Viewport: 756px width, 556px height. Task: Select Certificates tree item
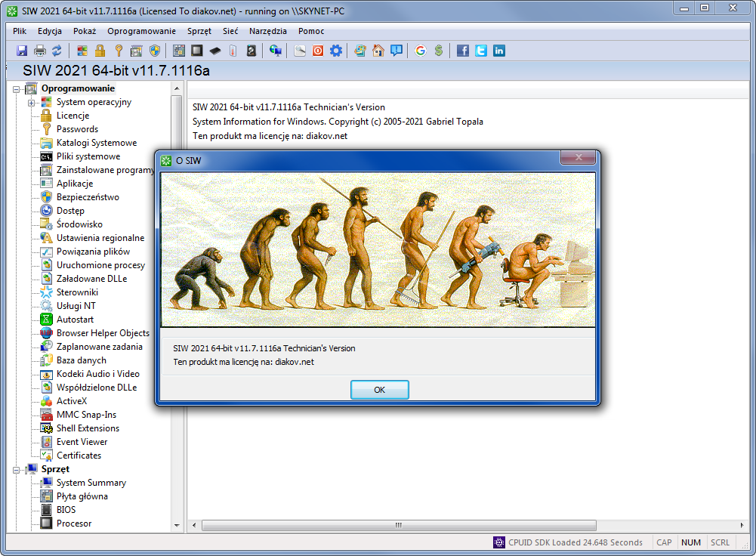(79, 456)
